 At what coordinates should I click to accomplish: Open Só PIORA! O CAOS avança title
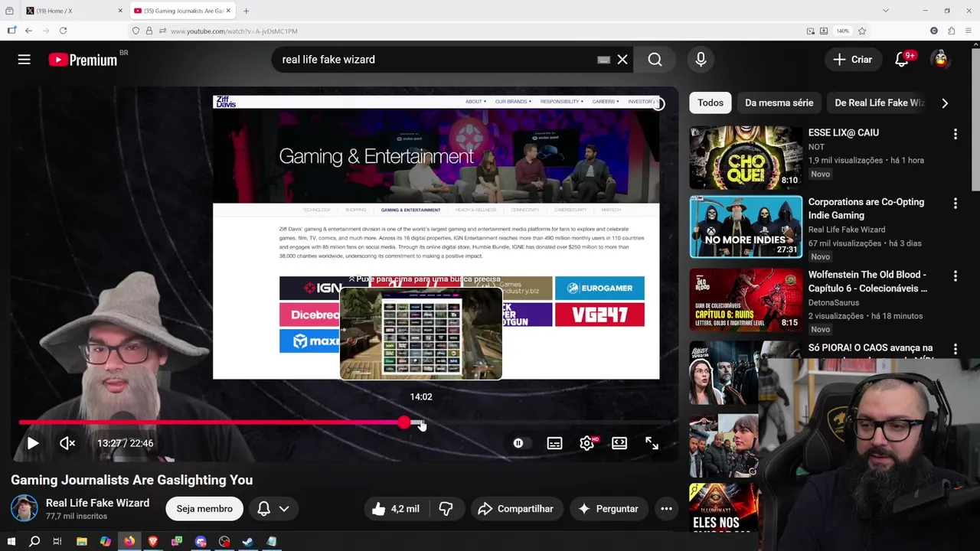[871, 347]
